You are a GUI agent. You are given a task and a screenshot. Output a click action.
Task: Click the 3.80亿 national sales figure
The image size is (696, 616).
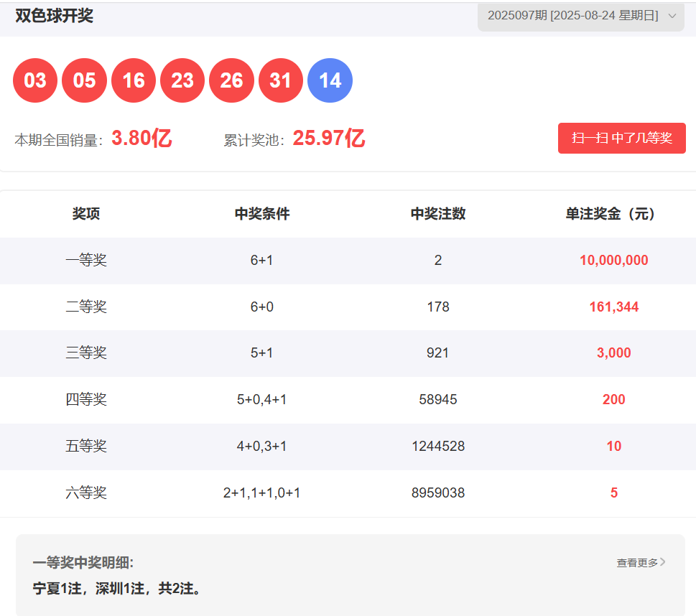(141, 139)
